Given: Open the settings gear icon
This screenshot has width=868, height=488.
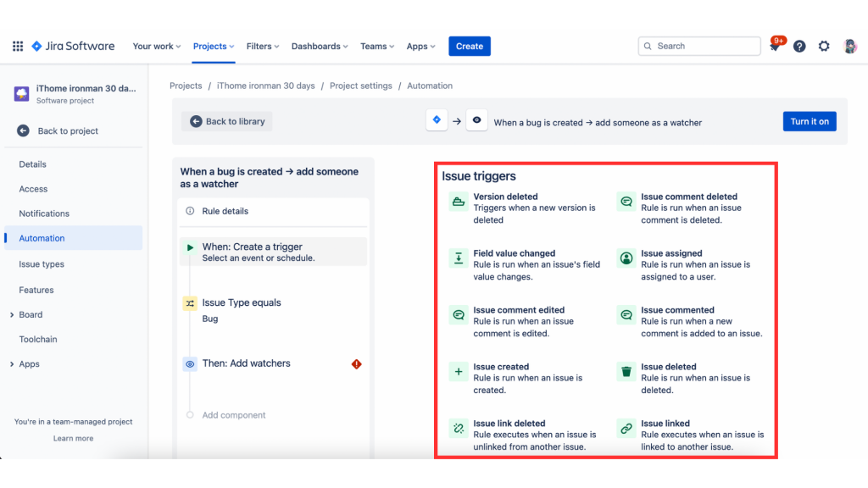Looking at the screenshot, I should click(x=824, y=46).
